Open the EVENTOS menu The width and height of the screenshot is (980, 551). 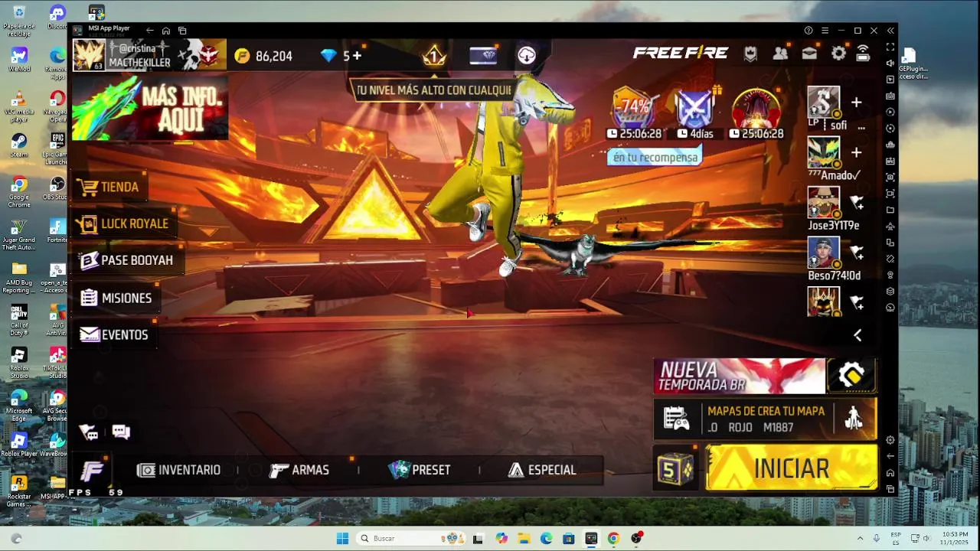click(115, 334)
